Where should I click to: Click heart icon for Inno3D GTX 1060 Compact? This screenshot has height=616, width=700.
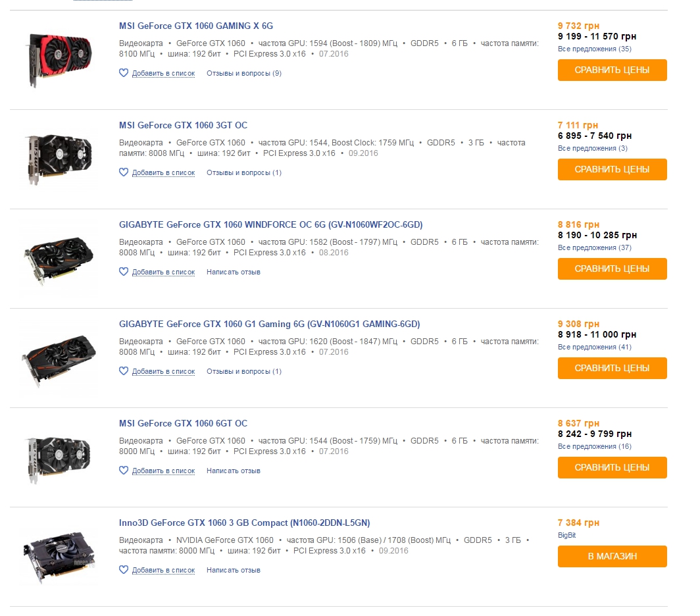coord(123,570)
